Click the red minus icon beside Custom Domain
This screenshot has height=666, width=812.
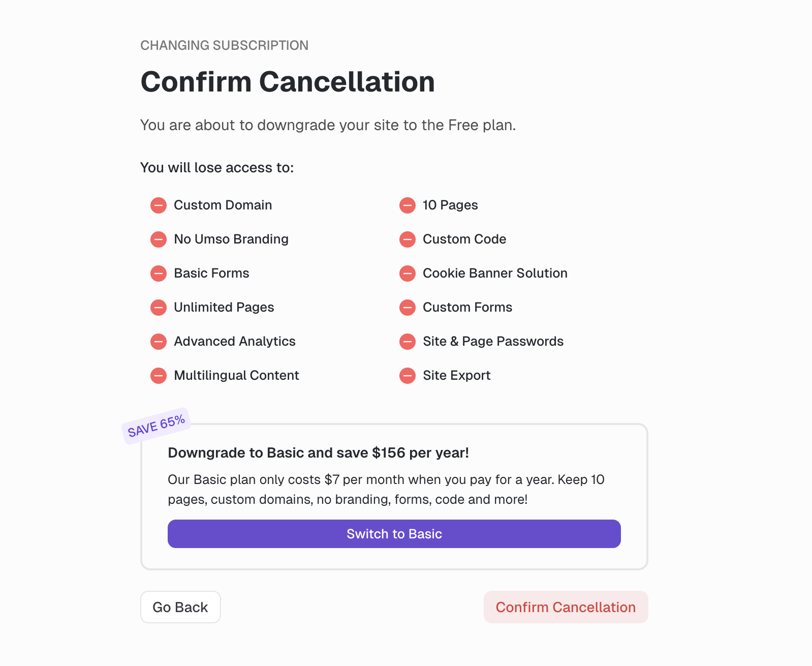click(159, 205)
